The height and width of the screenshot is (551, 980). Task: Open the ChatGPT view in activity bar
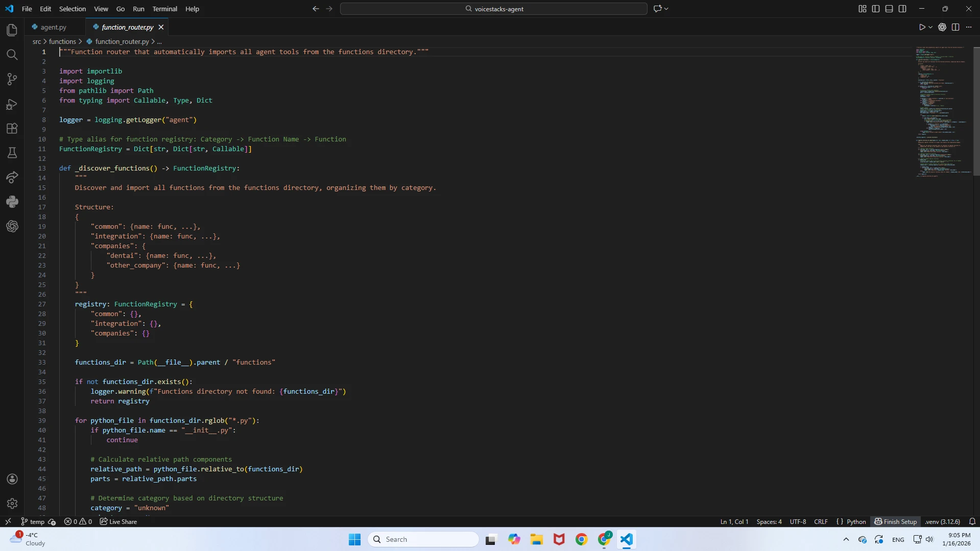12,226
